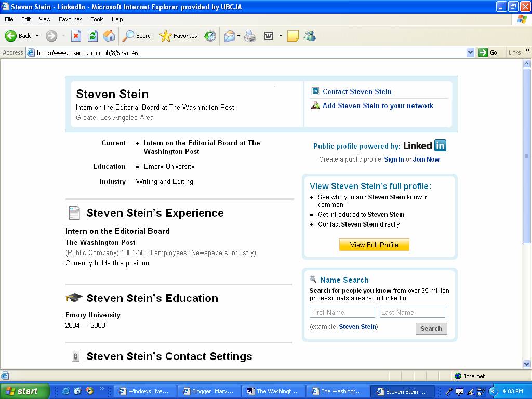Click the scrollbar up arrow

pos(527,63)
